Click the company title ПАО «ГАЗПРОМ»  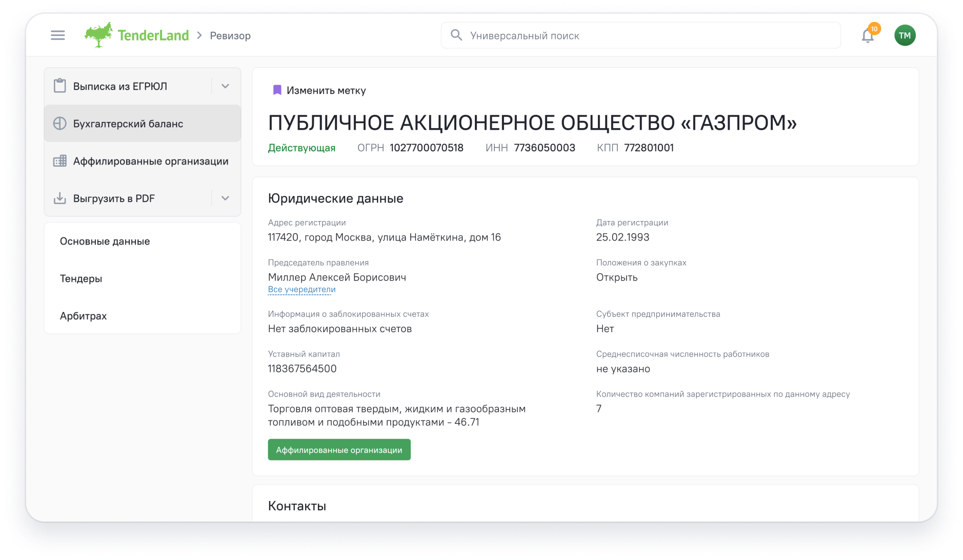[x=532, y=123]
